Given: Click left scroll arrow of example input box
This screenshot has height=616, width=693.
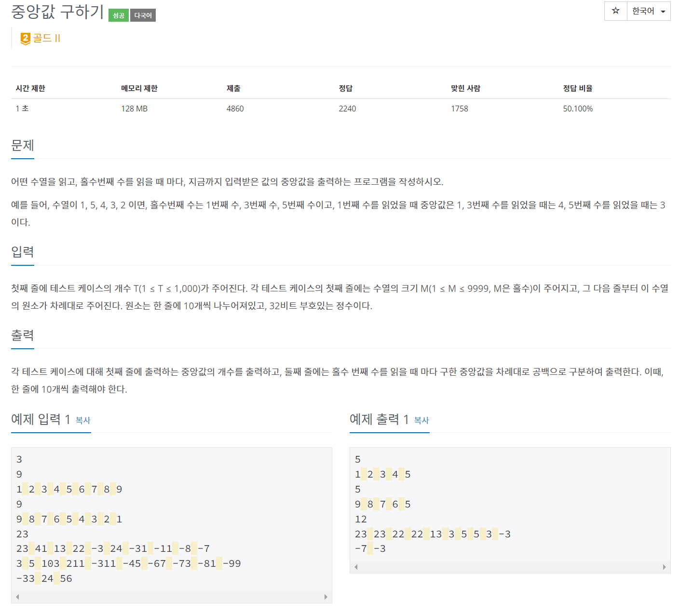Looking at the screenshot, I should pyautogui.click(x=17, y=597).
